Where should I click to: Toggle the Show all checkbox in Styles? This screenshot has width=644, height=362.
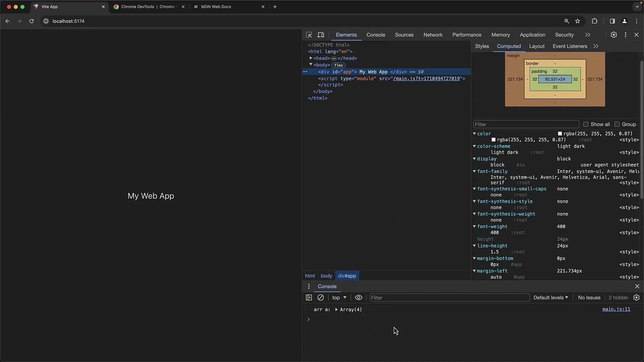click(586, 124)
